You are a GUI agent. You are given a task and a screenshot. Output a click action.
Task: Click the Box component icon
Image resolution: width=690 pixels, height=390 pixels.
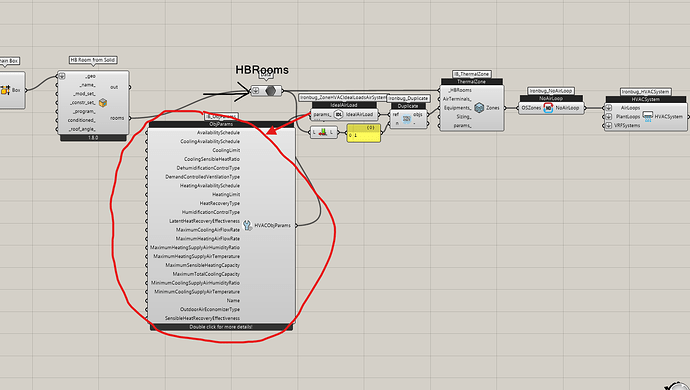pos(5,90)
